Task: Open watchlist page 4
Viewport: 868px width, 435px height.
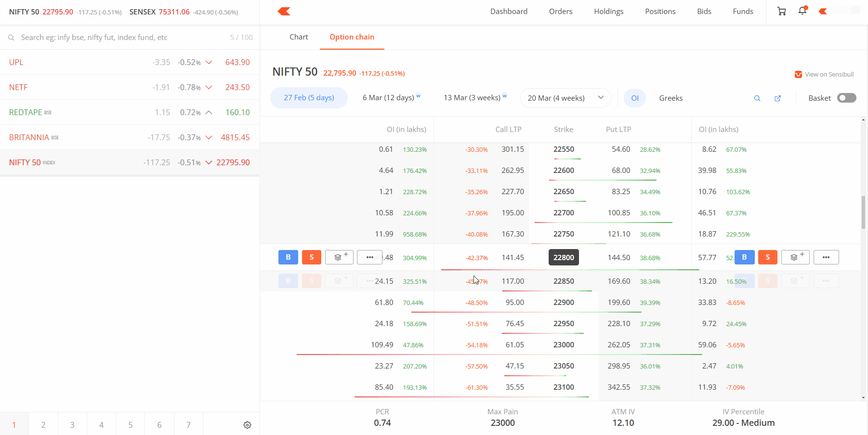Action: pos(101,424)
